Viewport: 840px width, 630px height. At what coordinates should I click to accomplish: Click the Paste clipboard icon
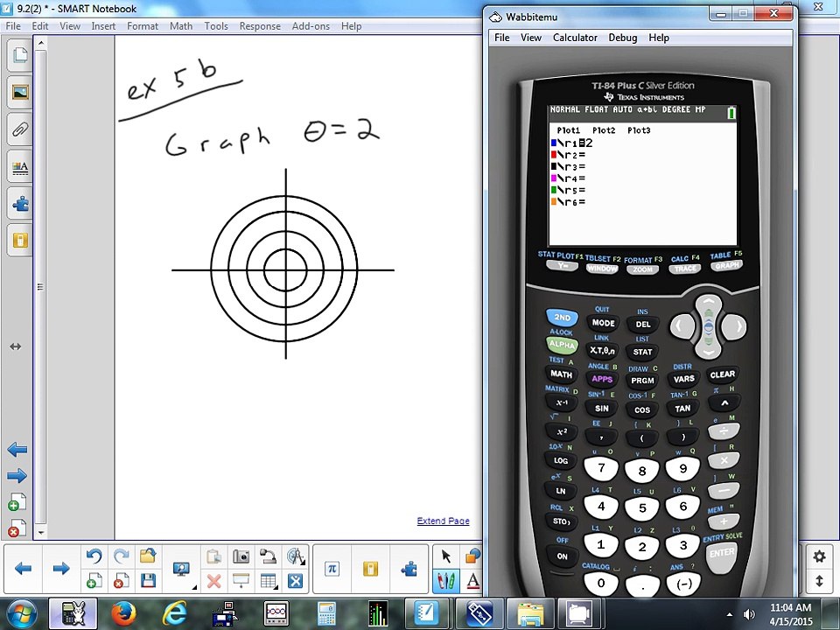(213, 556)
